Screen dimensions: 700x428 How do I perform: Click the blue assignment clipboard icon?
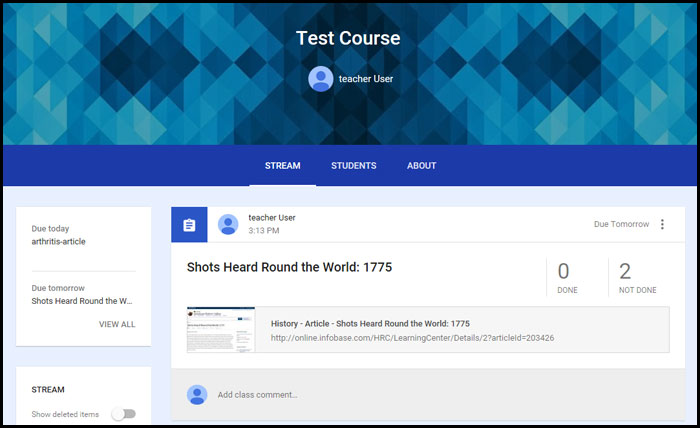tap(189, 225)
